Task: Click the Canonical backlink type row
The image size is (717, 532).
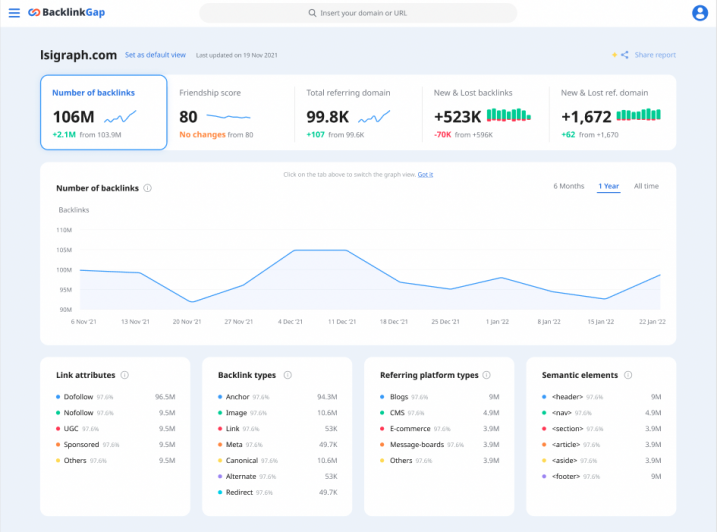Action: [x=278, y=461]
